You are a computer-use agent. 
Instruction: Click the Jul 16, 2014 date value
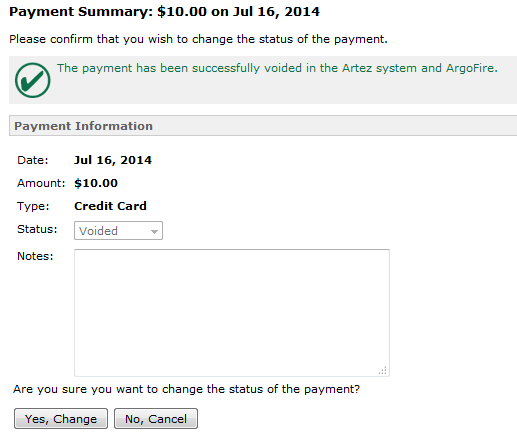coord(113,160)
